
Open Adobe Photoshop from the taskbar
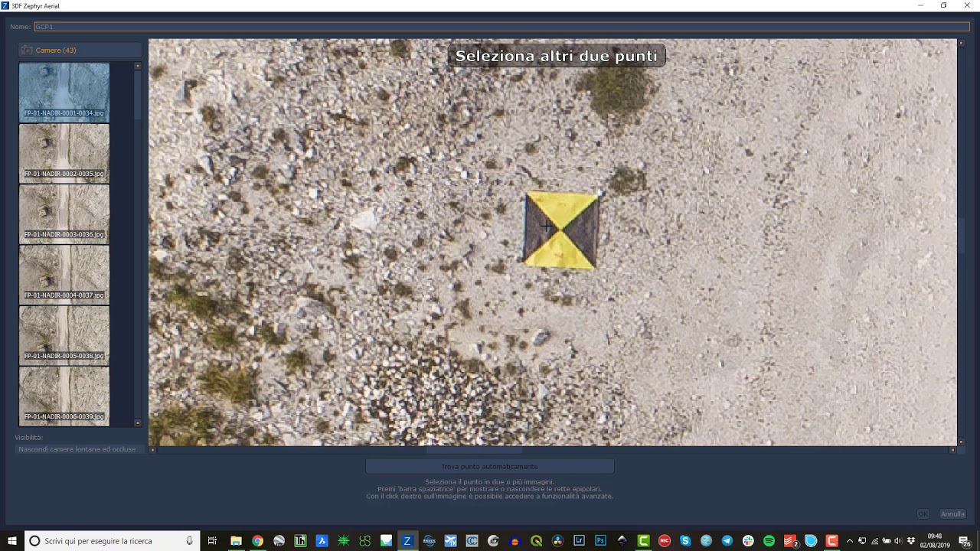pyautogui.click(x=600, y=541)
